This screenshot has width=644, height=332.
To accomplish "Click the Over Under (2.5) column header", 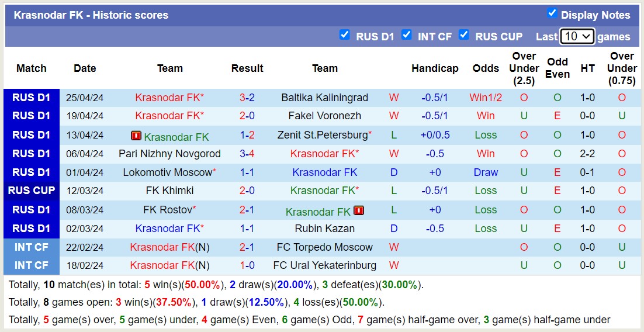I will (x=524, y=68).
